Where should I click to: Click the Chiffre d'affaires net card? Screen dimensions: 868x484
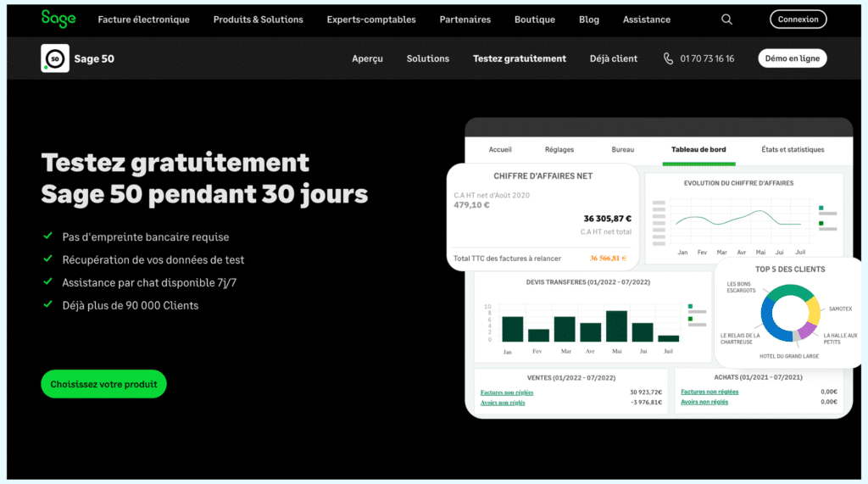pos(543,217)
